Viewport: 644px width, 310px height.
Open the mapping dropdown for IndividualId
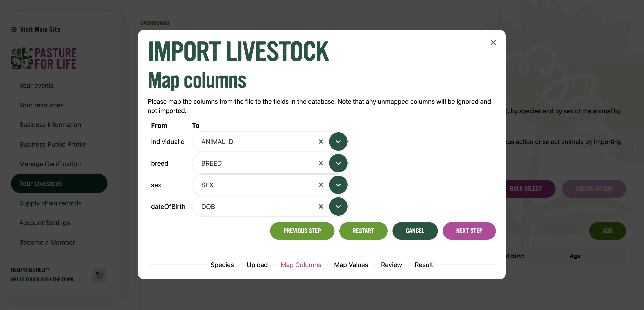tap(338, 141)
